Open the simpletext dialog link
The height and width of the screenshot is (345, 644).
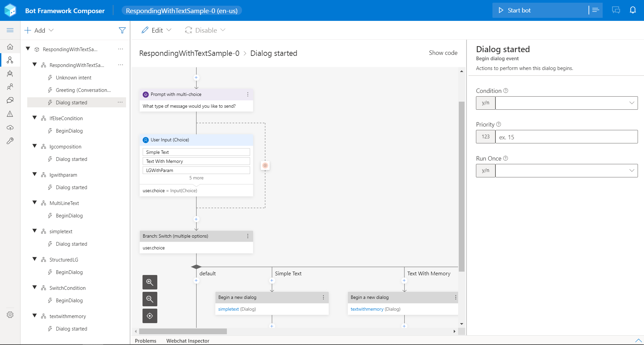[229, 309]
